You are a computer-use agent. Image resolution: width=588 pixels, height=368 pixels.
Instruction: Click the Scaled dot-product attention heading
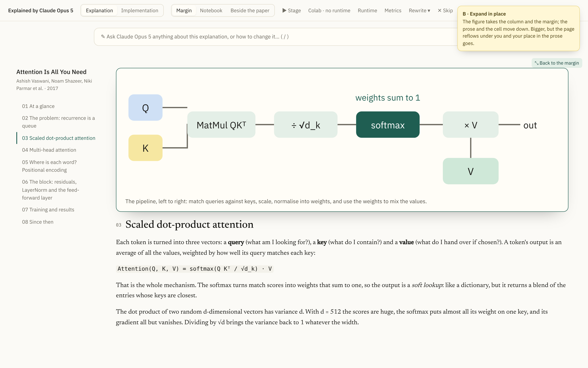pos(189,224)
